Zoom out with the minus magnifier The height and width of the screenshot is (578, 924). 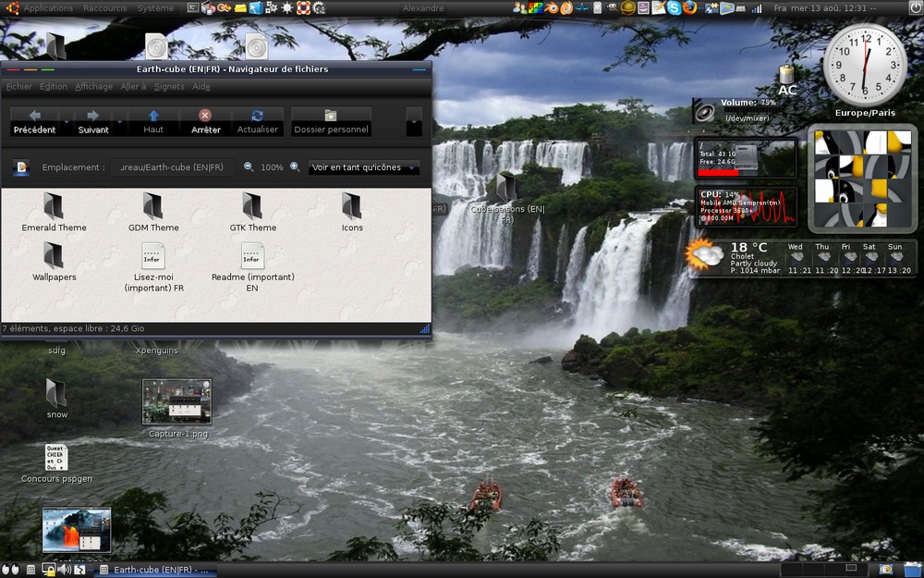coord(249,166)
